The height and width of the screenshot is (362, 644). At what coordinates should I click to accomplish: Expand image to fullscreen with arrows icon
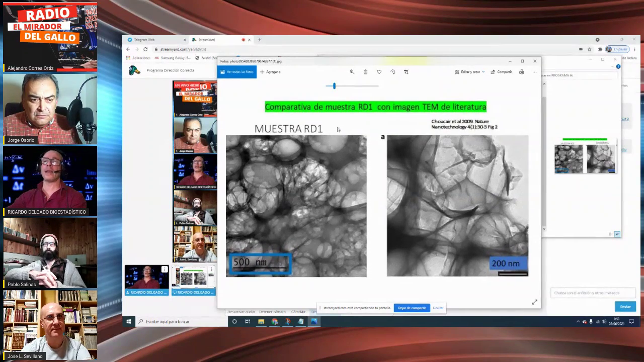534,302
